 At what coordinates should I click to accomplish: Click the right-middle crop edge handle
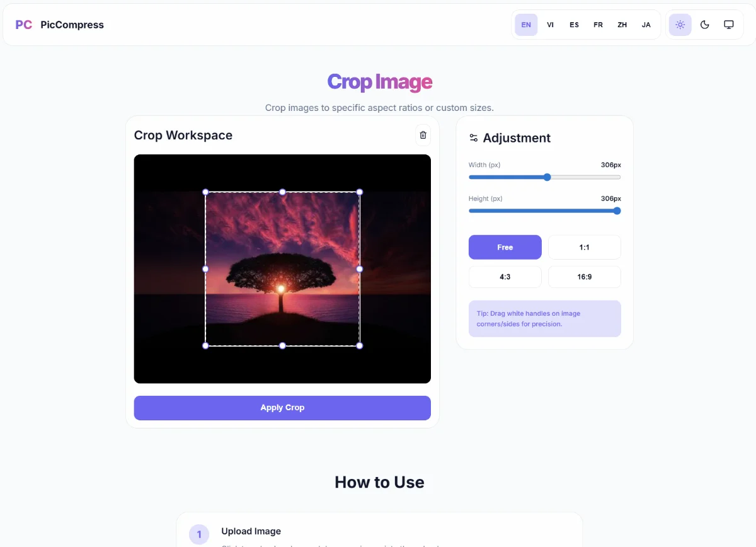(360, 269)
